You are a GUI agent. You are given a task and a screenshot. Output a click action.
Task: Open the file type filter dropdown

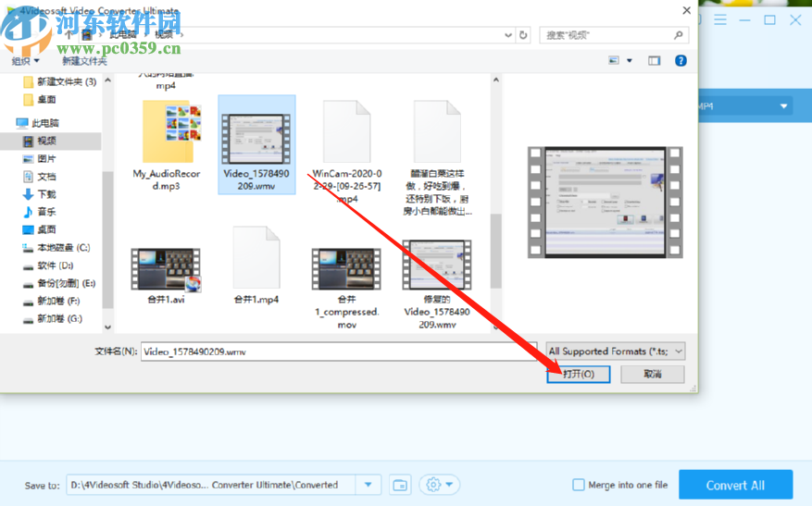616,352
